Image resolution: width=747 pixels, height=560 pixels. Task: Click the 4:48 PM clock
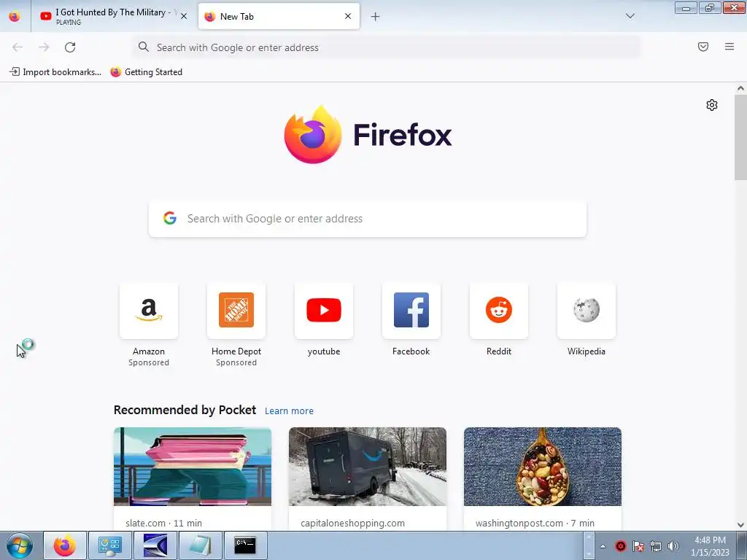[710, 540]
